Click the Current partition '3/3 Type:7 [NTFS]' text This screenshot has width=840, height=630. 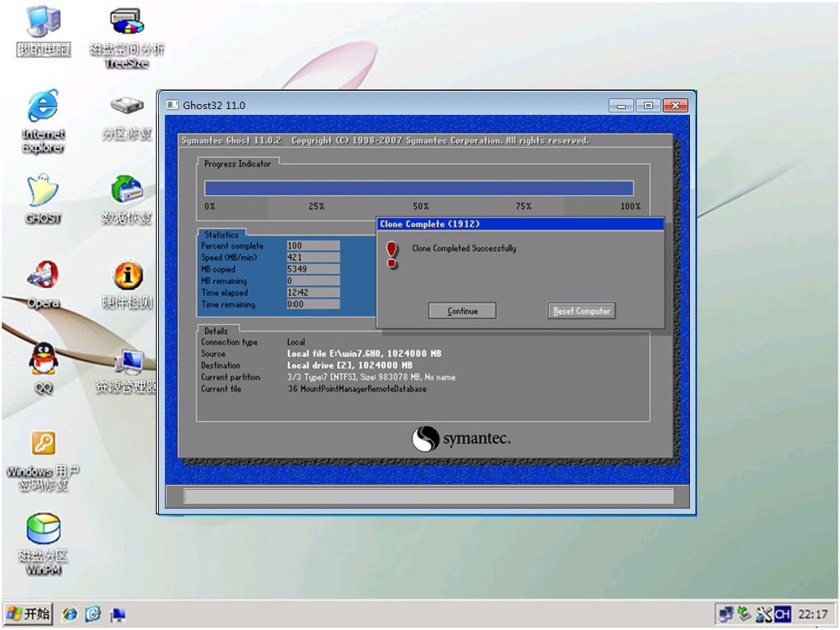coord(372,377)
